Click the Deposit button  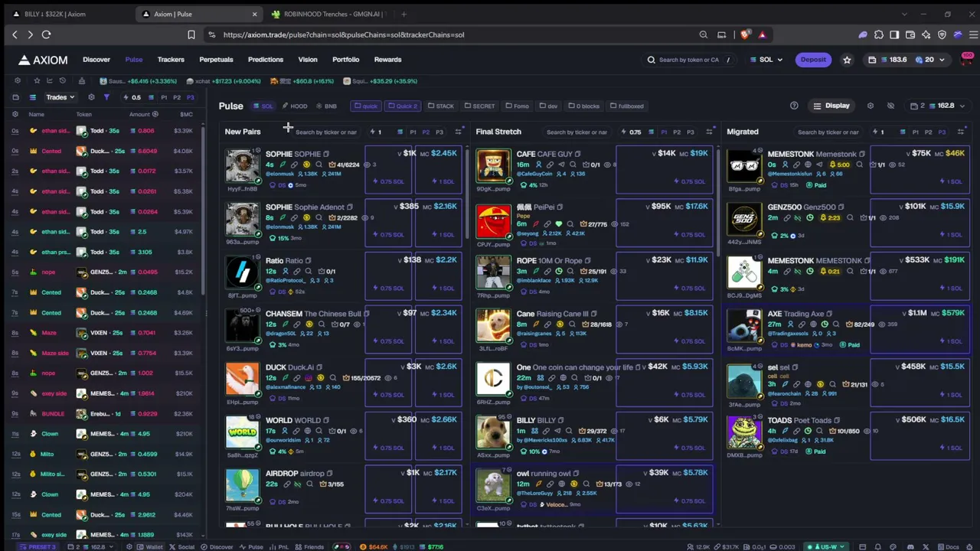813,60
